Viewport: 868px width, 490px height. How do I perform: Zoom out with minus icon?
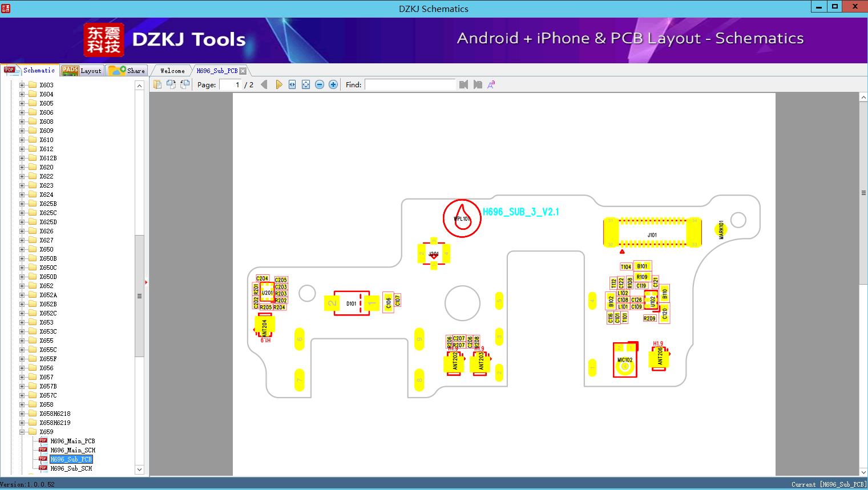click(x=320, y=84)
